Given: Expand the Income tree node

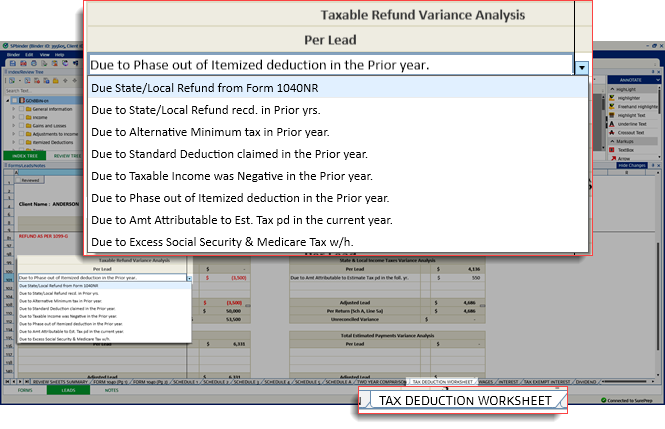Looking at the screenshot, I should [14, 117].
